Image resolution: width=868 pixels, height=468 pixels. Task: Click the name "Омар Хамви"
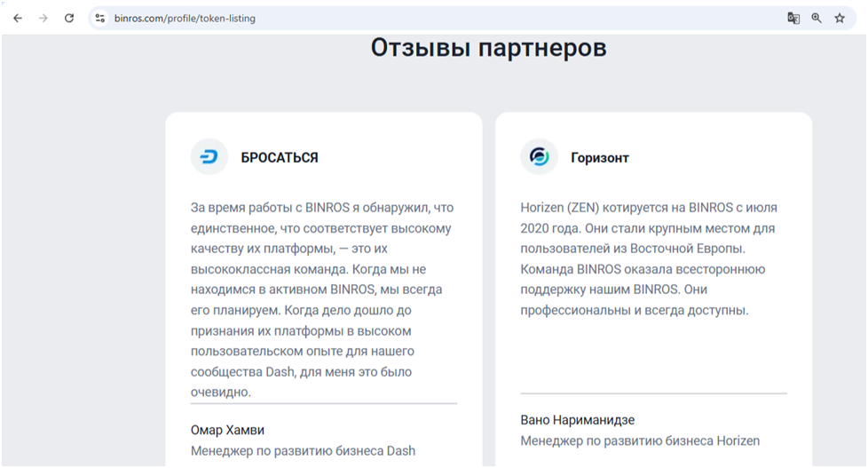click(x=228, y=430)
